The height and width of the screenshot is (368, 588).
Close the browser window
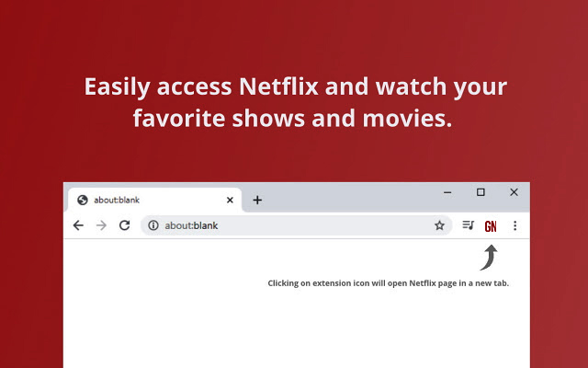(x=514, y=192)
